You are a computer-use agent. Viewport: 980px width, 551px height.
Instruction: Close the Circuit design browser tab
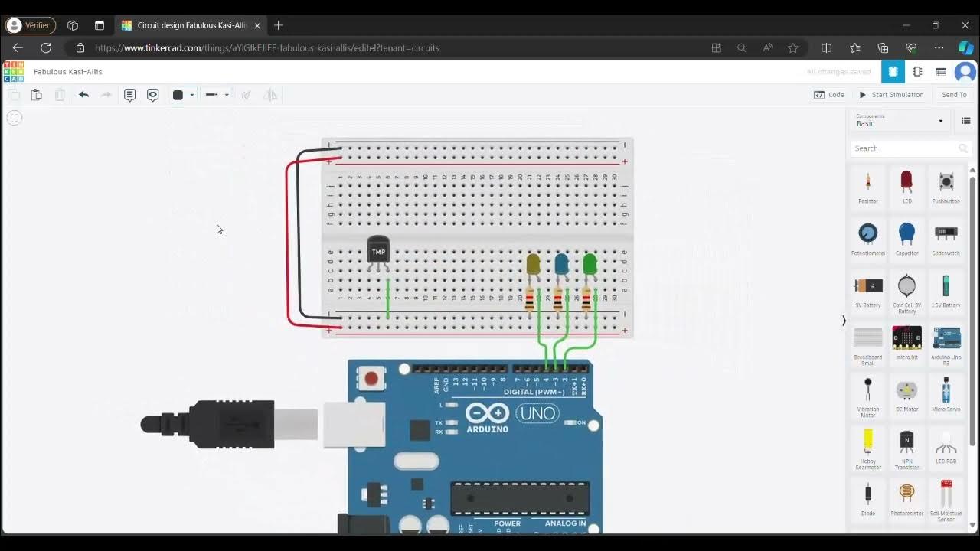pos(257,25)
